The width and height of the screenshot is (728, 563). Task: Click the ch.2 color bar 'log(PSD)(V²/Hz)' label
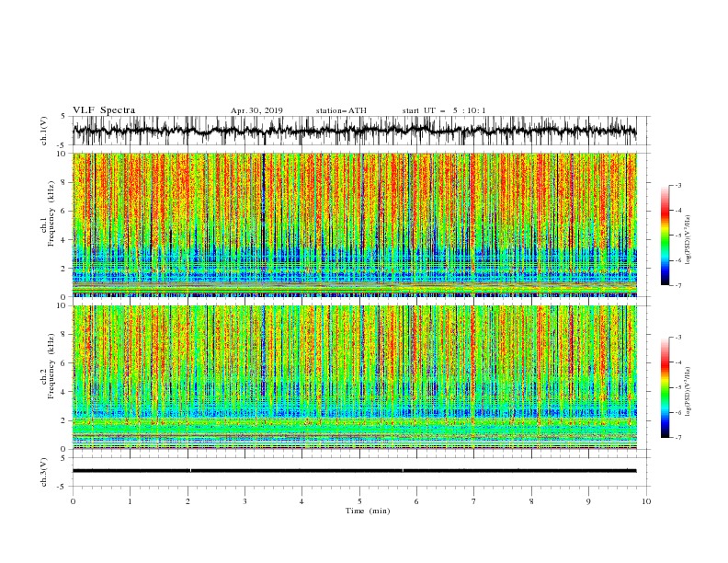pyautogui.click(x=688, y=391)
